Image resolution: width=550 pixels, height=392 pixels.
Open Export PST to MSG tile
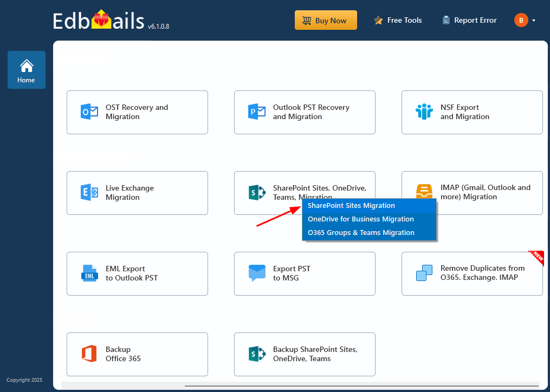click(x=305, y=273)
